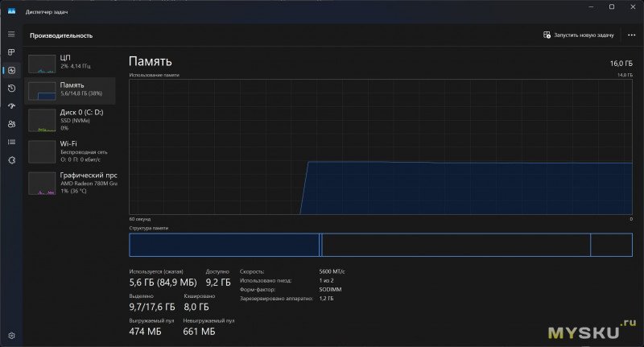Screen dimensions: 644x347
Task: Select the Performance page icon
Action: (11, 70)
